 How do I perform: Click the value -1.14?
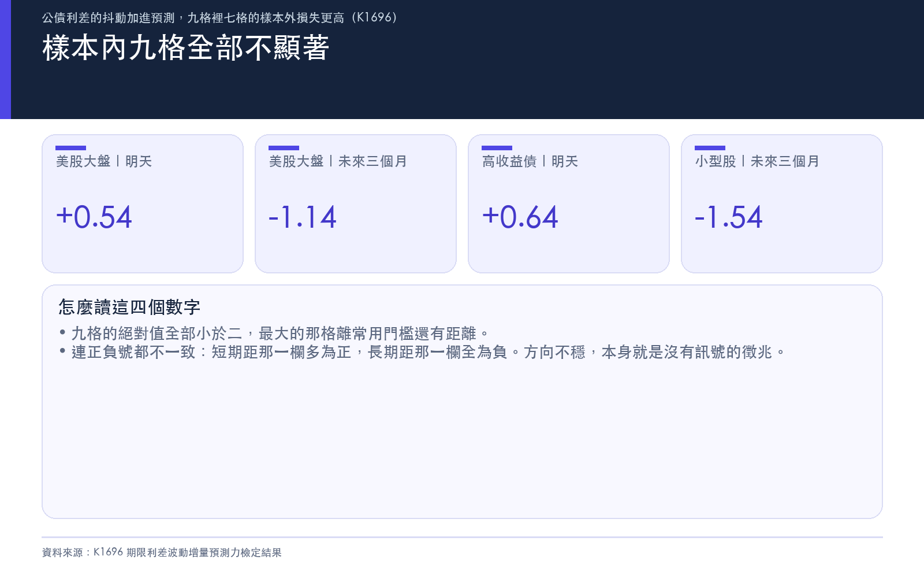[x=303, y=217]
